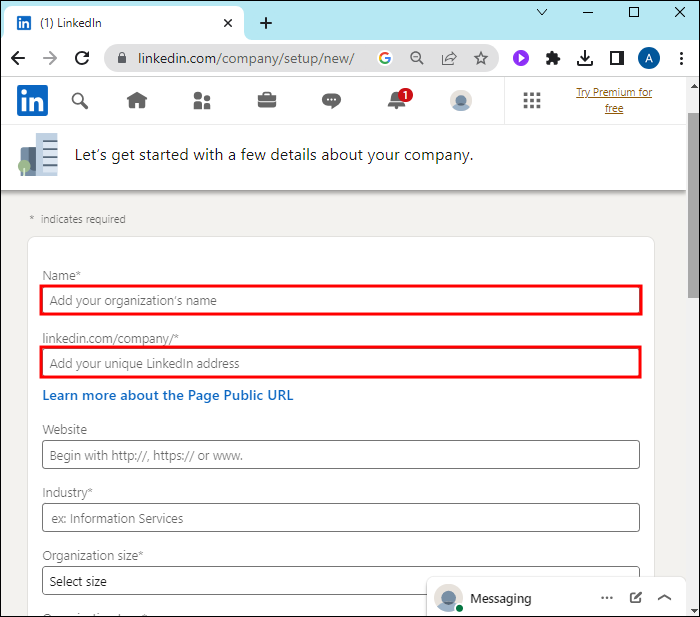700x617 pixels.
Task: Click the scrollbar up arrow
Action: tap(694, 86)
